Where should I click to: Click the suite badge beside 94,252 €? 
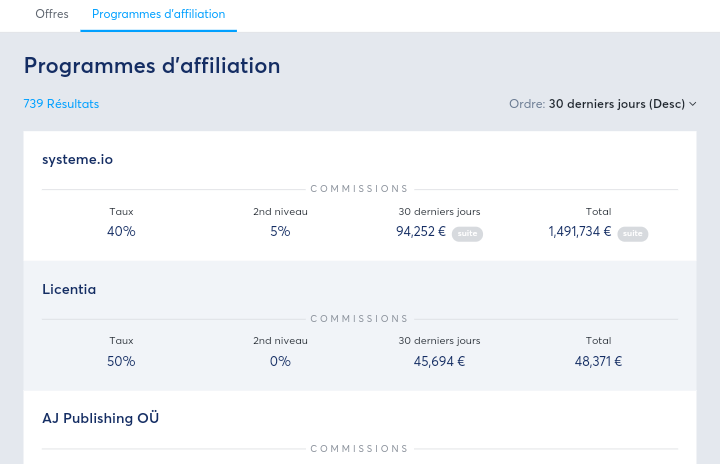pos(467,234)
